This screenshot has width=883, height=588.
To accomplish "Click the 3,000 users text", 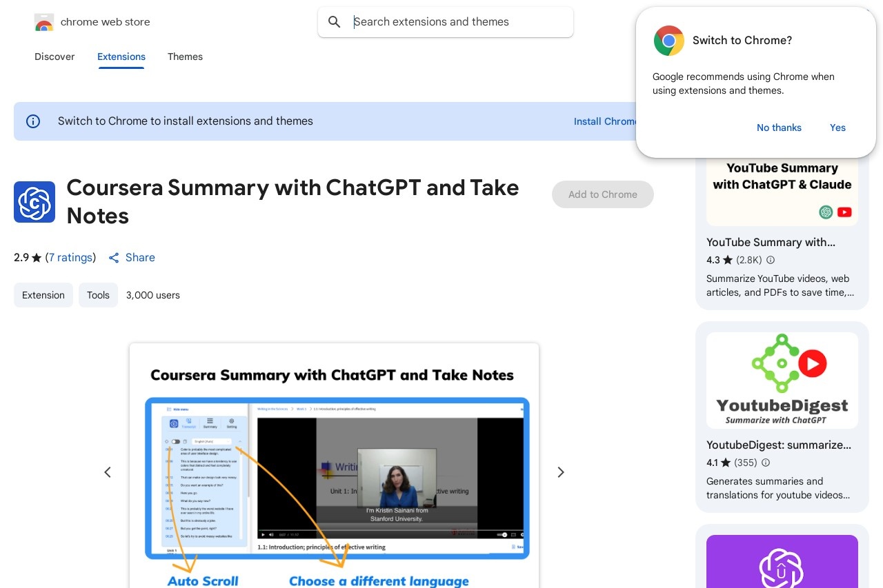I will point(153,295).
